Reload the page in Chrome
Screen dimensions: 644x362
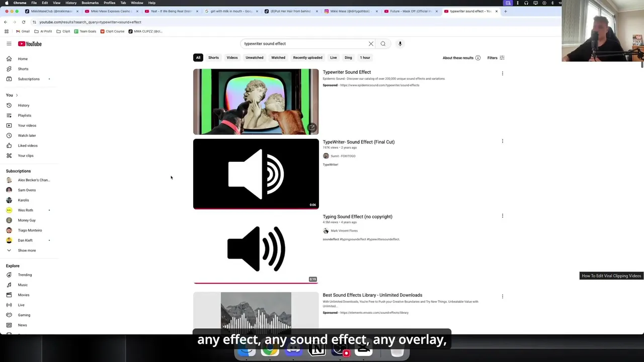click(23, 22)
